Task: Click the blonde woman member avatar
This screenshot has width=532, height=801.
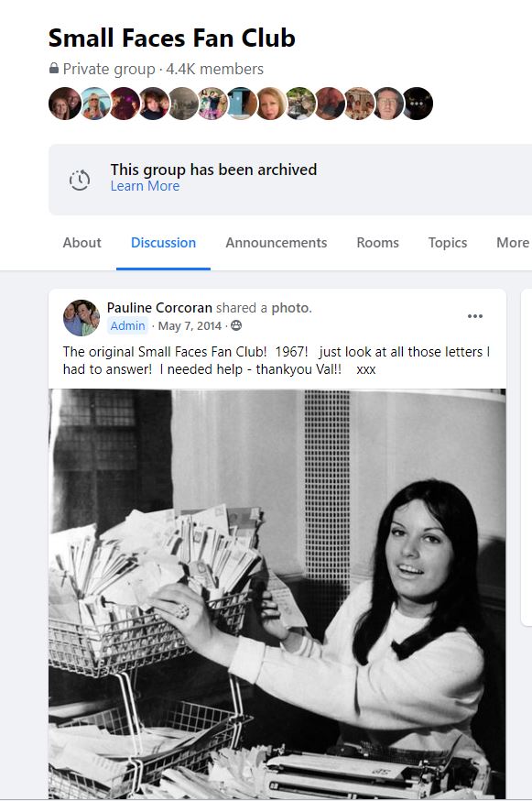Action: point(271,104)
